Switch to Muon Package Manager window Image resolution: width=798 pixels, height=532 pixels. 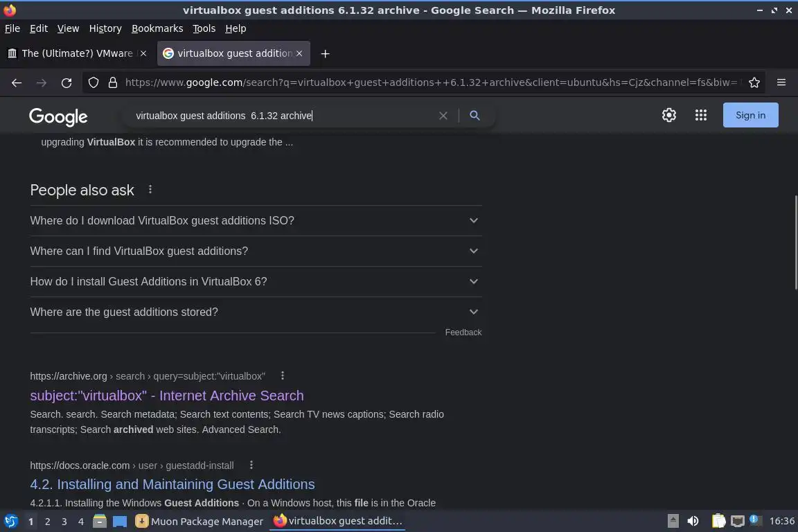pos(199,522)
